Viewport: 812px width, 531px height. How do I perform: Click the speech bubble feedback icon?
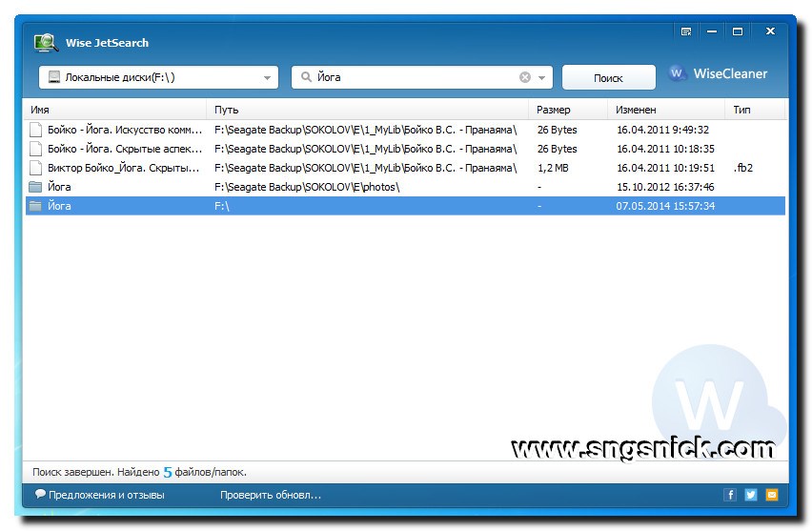click(40, 494)
